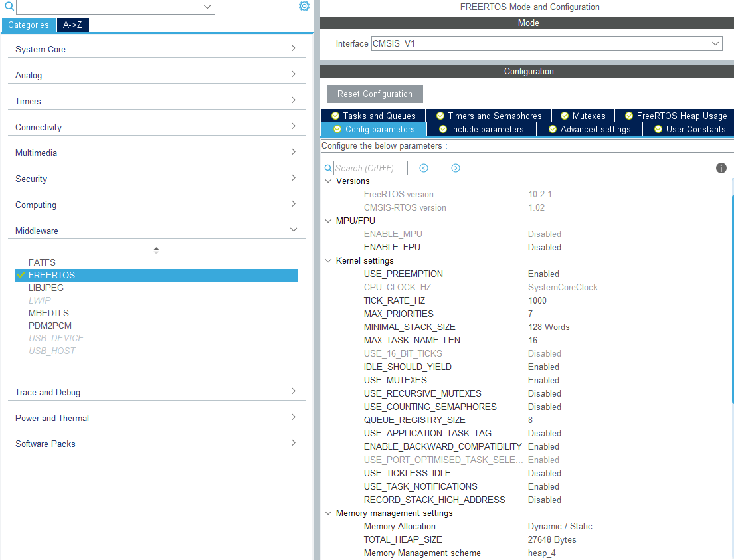
Task: Click the search magnifier icon in the categories panel
Action: 9,6
